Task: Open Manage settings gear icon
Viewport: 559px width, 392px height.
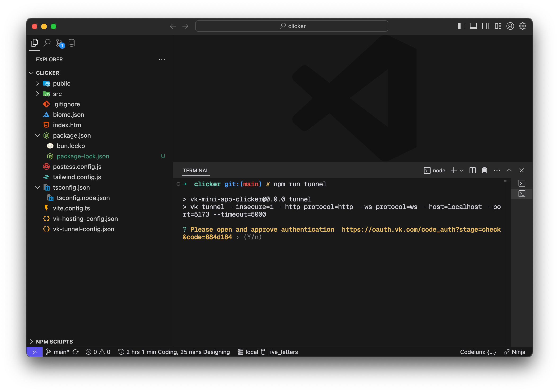Action: (x=523, y=26)
